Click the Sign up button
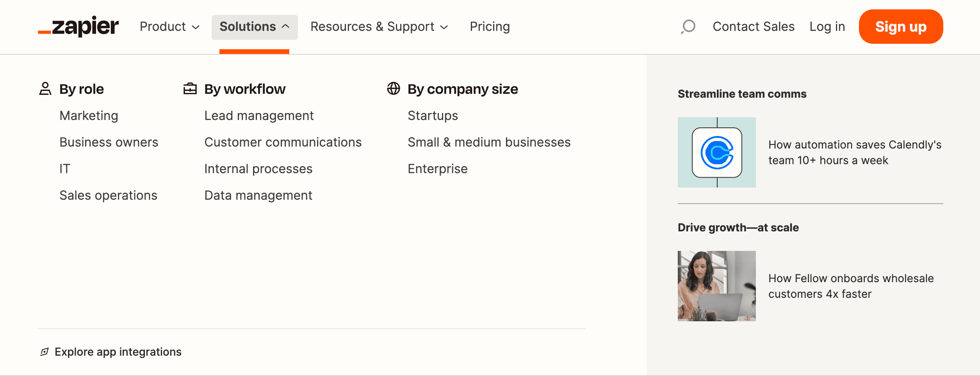The height and width of the screenshot is (376, 980). 900,27
